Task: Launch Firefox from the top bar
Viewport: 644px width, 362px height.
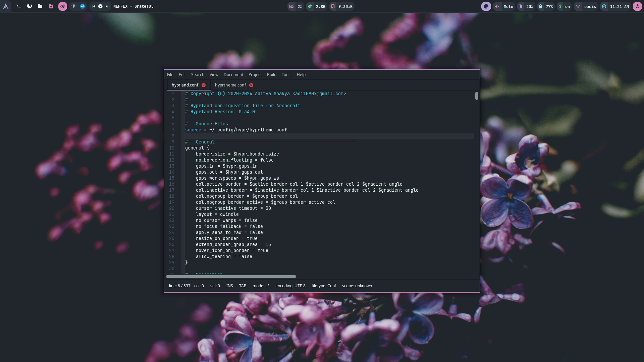Action: pos(30,6)
